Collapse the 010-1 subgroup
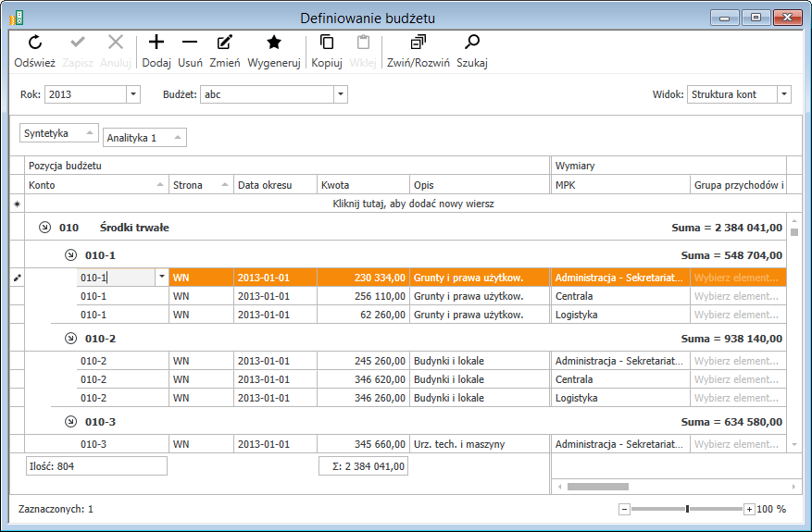Image resolution: width=812 pixels, height=532 pixels. pos(71,255)
